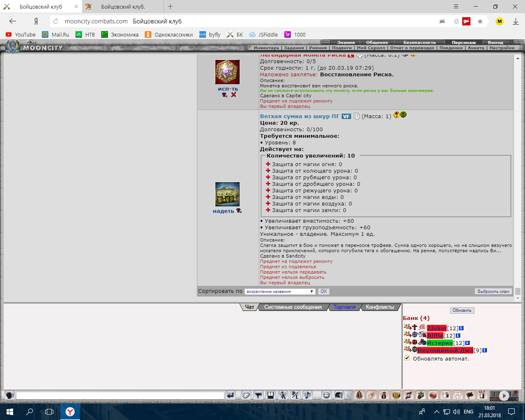Click the save chat log floppy icon
Viewport: 525px width, 420px height.
point(270,395)
